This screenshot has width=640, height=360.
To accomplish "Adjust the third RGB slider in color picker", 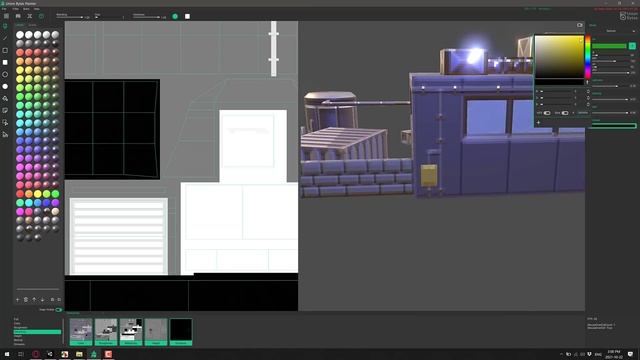I will (557, 104).
